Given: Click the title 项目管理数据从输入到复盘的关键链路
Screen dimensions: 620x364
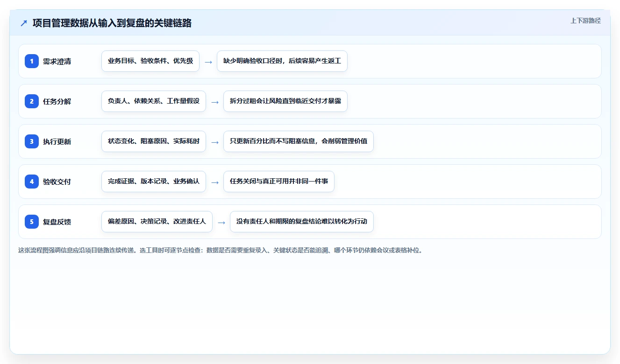Looking at the screenshot, I should [112, 23].
